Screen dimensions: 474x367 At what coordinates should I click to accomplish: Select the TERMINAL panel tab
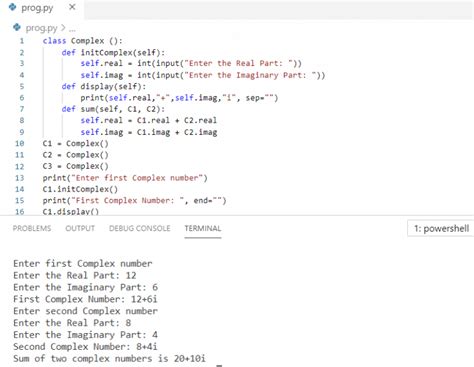pos(203,228)
